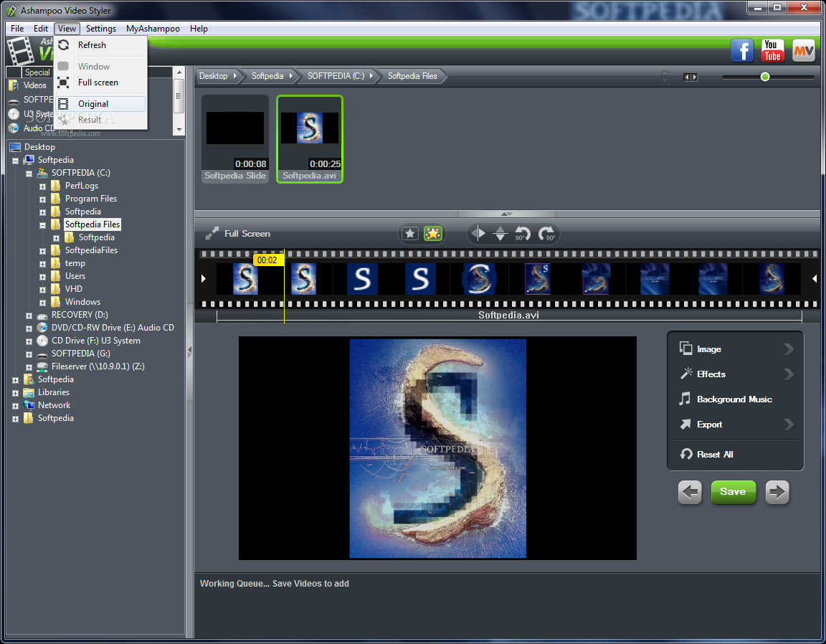Image resolution: width=826 pixels, height=644 pixels.
Task: Click the single star favorite icon
Action: 410,234
